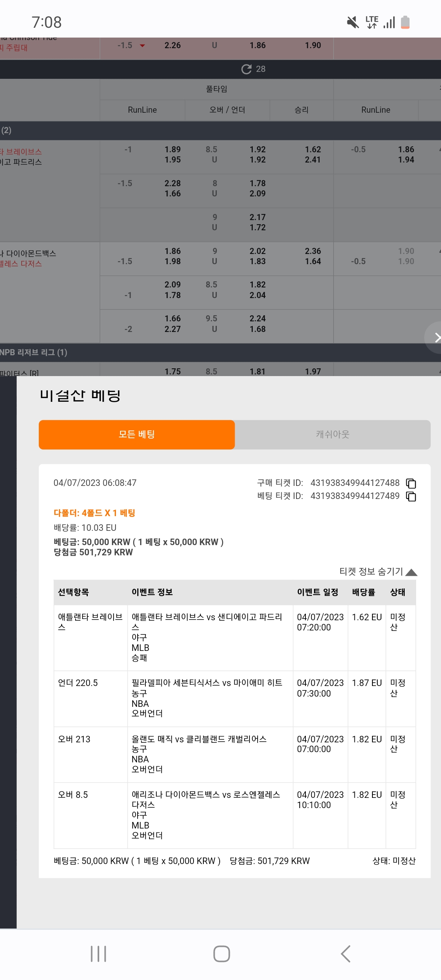Copy the betting ticket ID ending 127489

[x=411, y=497]
